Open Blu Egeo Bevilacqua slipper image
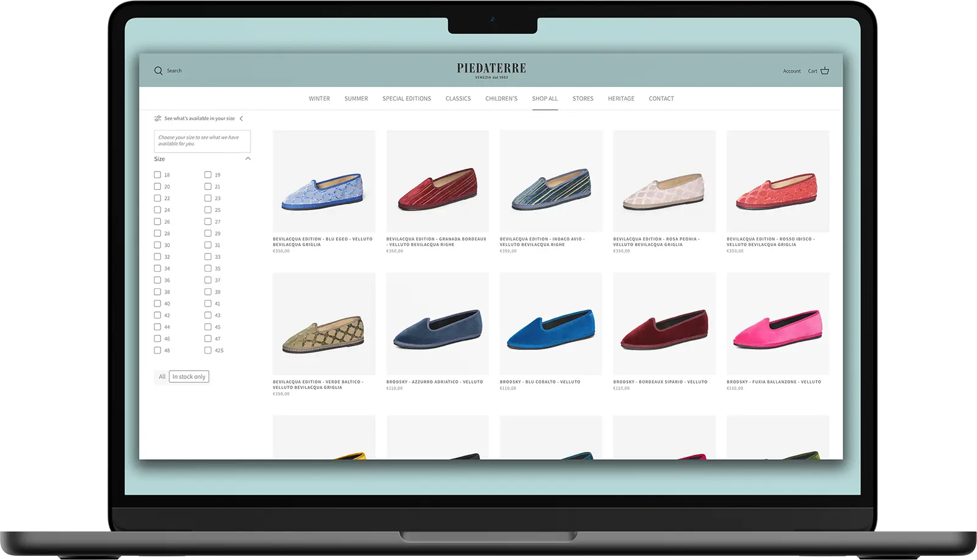Image resolution: width=977 pixels, height=560 pixels. (x=324, y=181)
